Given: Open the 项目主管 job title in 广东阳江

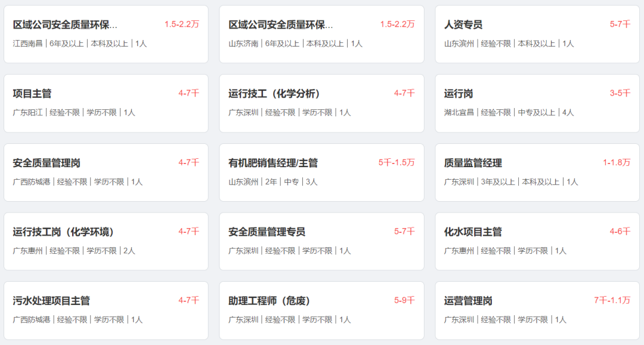Looking at the screenshot, I should (x=32, y=94).
